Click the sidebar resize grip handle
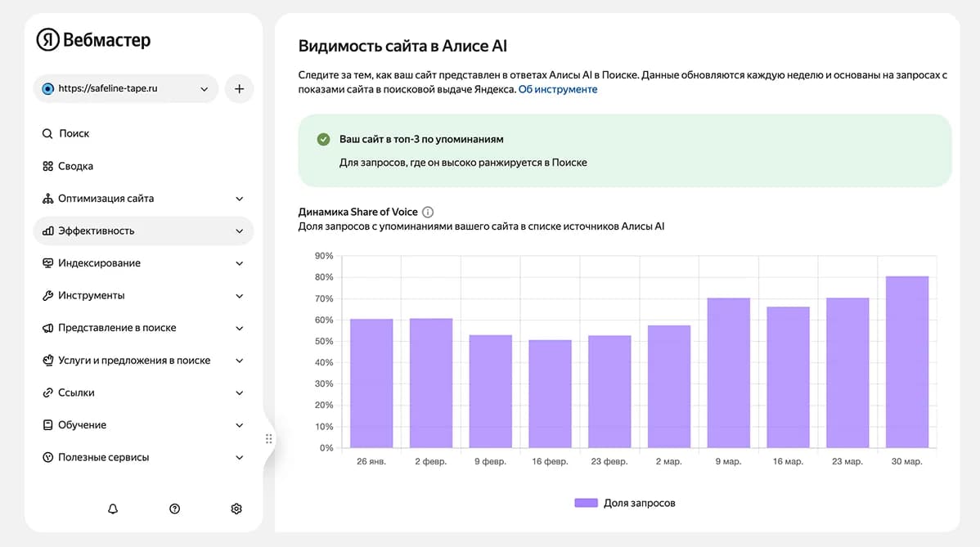 (269, 439)
